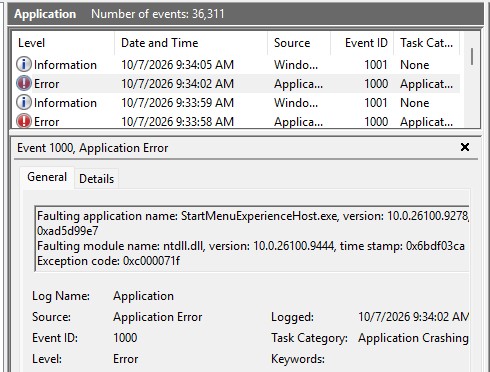Click the Event 1000, Application Error pane title

coord(93,148)
